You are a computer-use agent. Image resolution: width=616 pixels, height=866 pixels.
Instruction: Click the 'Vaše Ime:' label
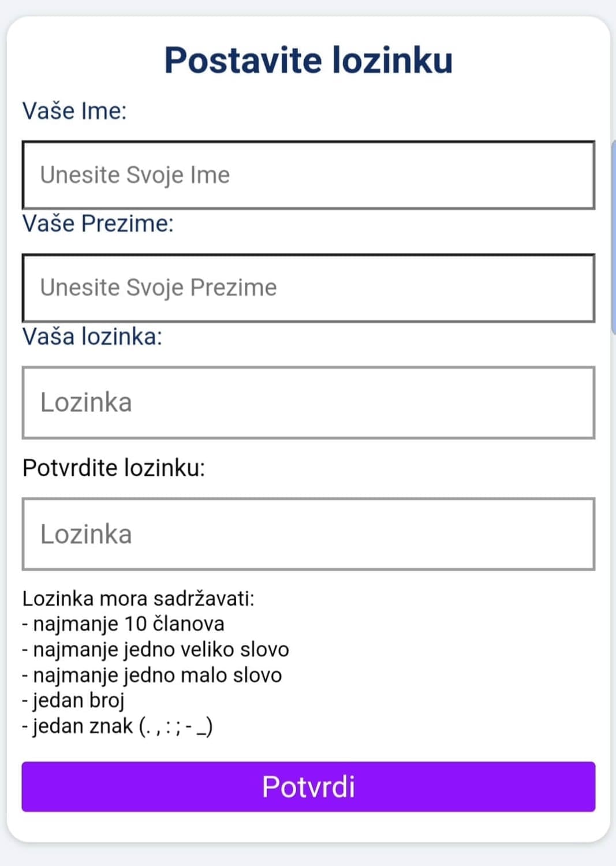74,111
